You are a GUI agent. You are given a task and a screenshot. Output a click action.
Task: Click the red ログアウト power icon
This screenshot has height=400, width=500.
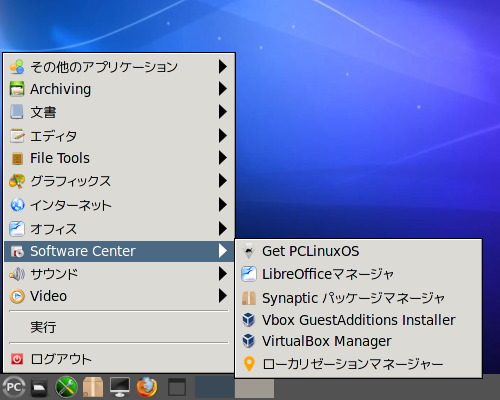click(17, 359)
